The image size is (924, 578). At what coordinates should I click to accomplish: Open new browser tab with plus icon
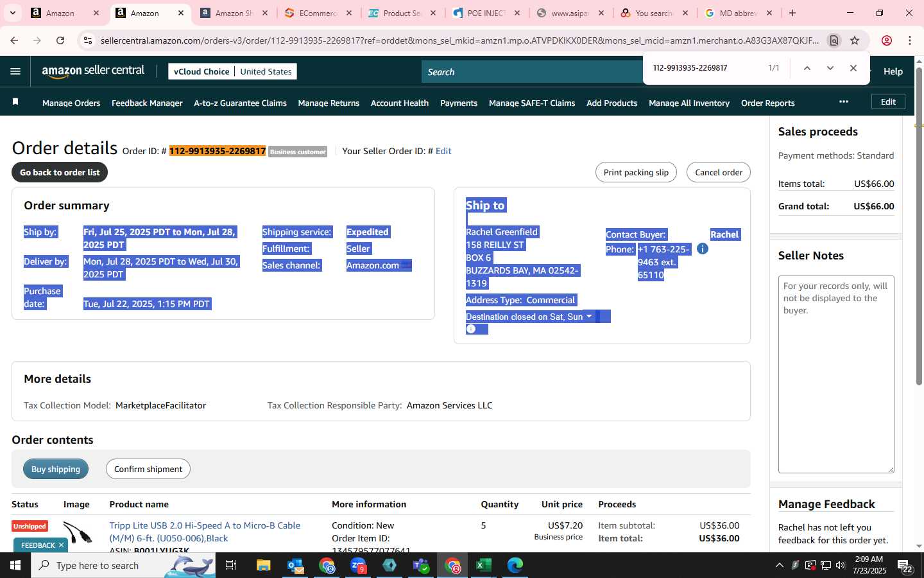point(792,13)
